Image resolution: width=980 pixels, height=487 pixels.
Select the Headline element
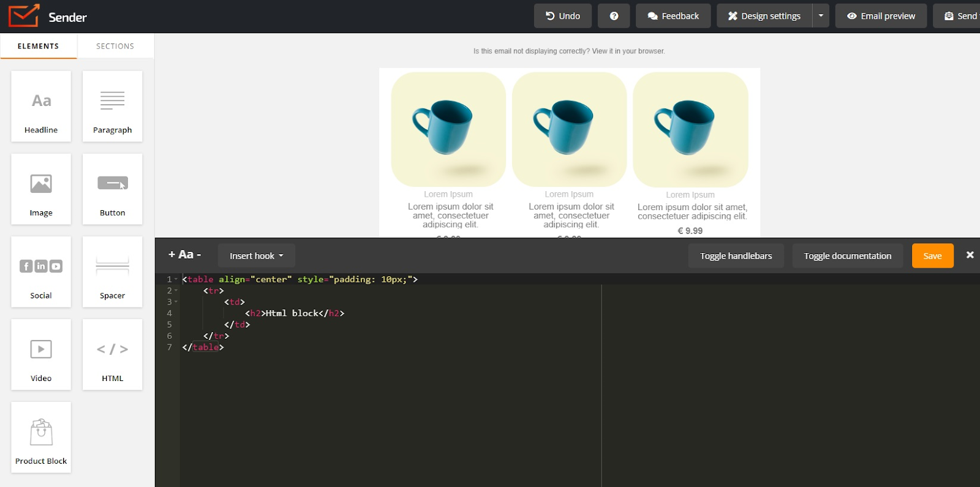click(x=41, y=107)
